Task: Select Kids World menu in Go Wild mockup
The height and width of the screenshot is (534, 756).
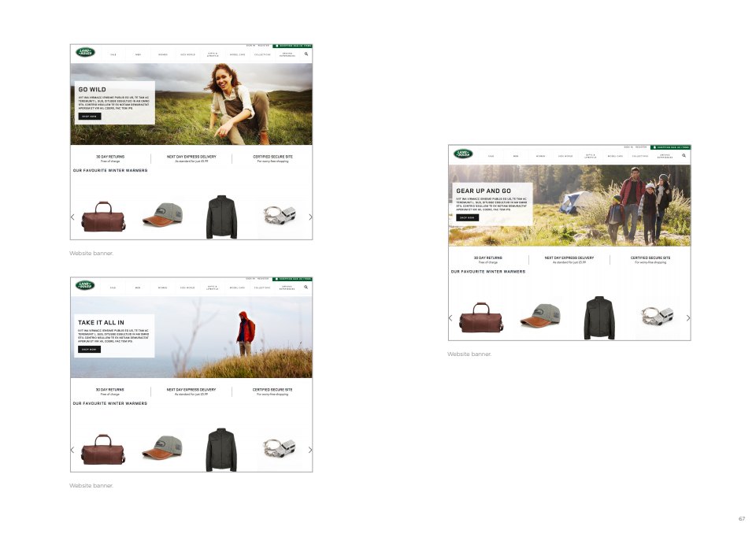Action: pyautogui.click(x=188, y=54)
